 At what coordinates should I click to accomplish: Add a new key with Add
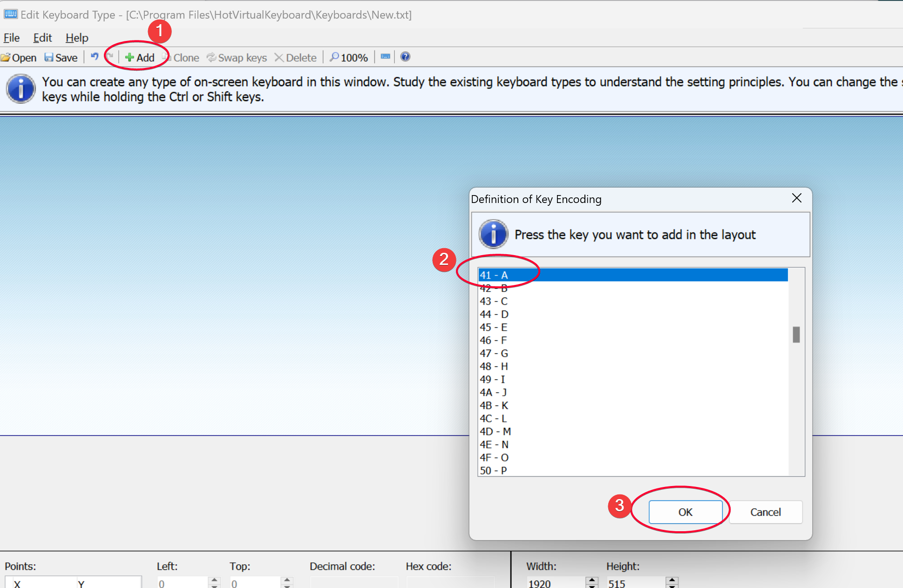(140, 57)
